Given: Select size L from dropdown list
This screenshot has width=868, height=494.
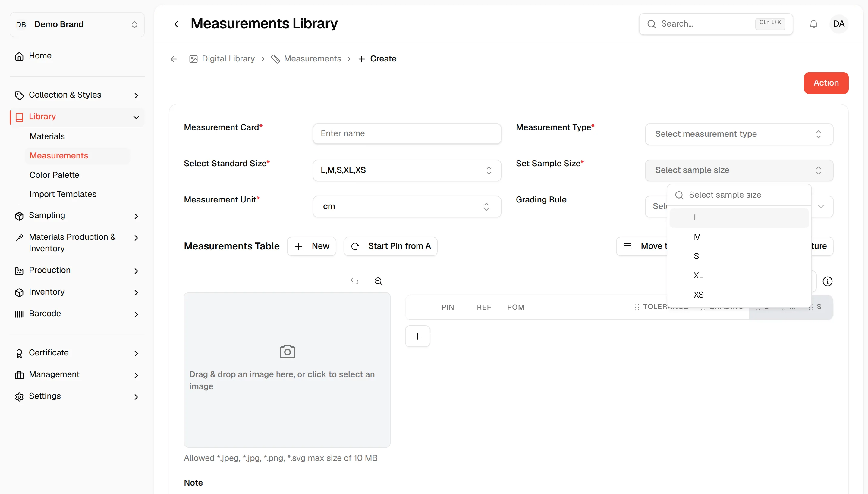Looking at the screenshot, I should pos(739,218).
